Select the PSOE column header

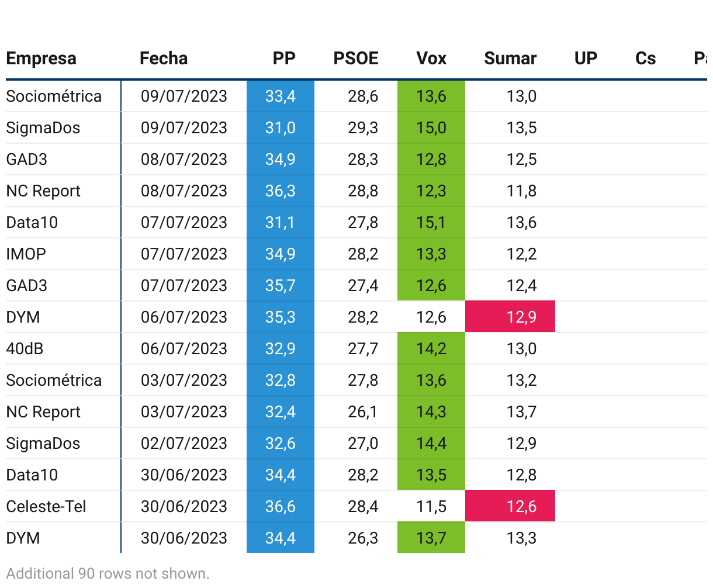(356, 58)
